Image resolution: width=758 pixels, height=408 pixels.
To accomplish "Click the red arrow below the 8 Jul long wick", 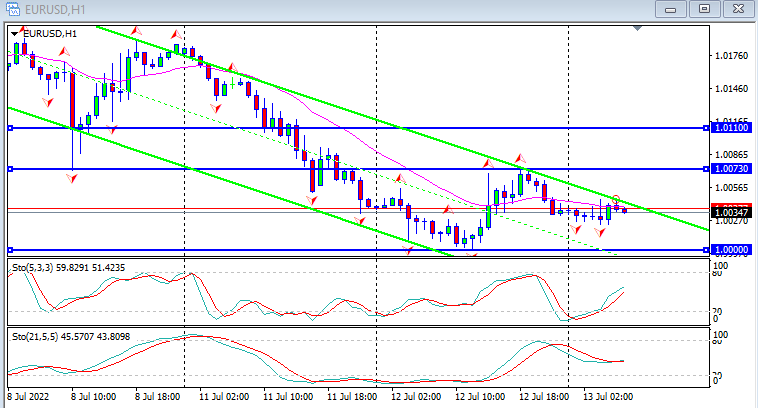I will pos(72,178).
